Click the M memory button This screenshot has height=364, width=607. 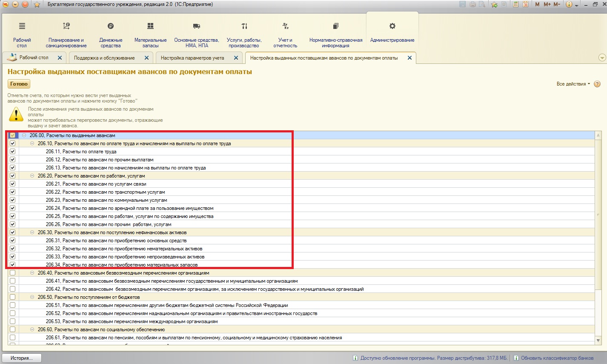[x=537, y=4]
